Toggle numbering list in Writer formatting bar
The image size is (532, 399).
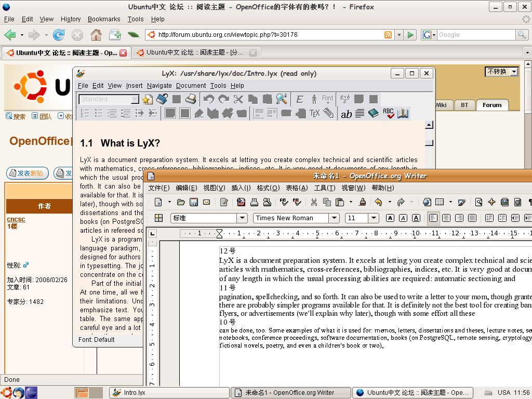[489, 218]
